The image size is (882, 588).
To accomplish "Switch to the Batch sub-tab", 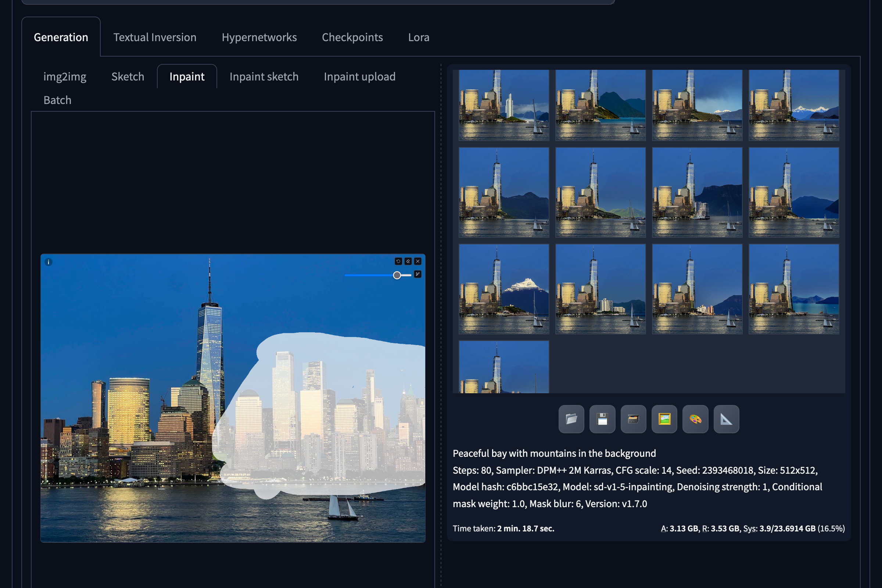I will 57,100.
